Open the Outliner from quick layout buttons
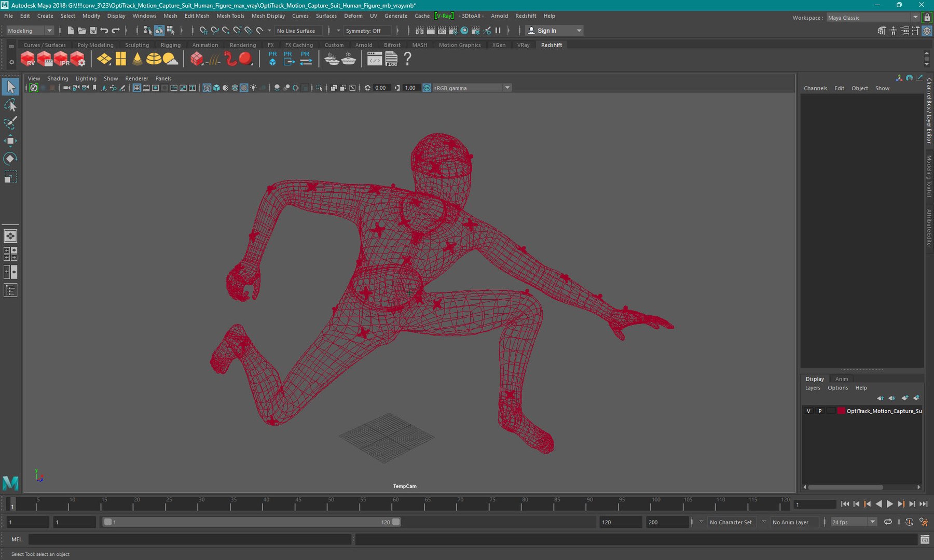Image resolution: width=934 pixels, height=560 pixels. (10, 290)
